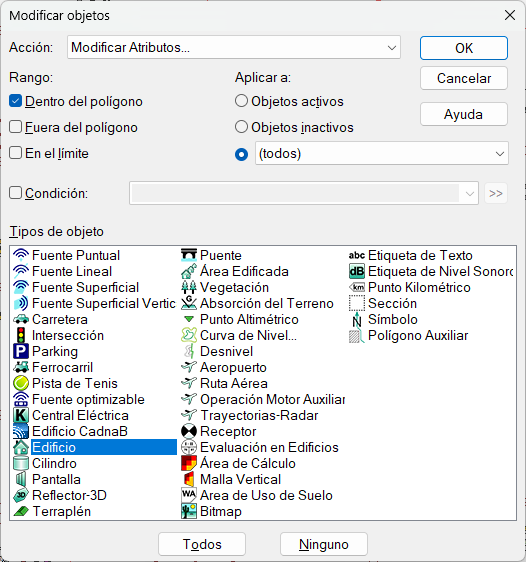This screenshot has height=562, width=526.
Task: Select the Receptor icon
Action: [x=189, y=431]
